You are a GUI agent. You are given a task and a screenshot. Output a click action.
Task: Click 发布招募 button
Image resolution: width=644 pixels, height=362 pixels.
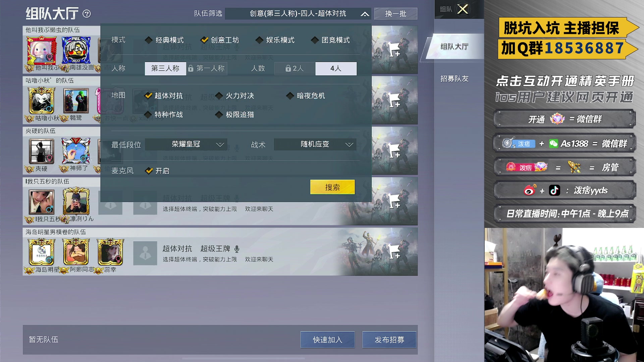coord(389,340)
